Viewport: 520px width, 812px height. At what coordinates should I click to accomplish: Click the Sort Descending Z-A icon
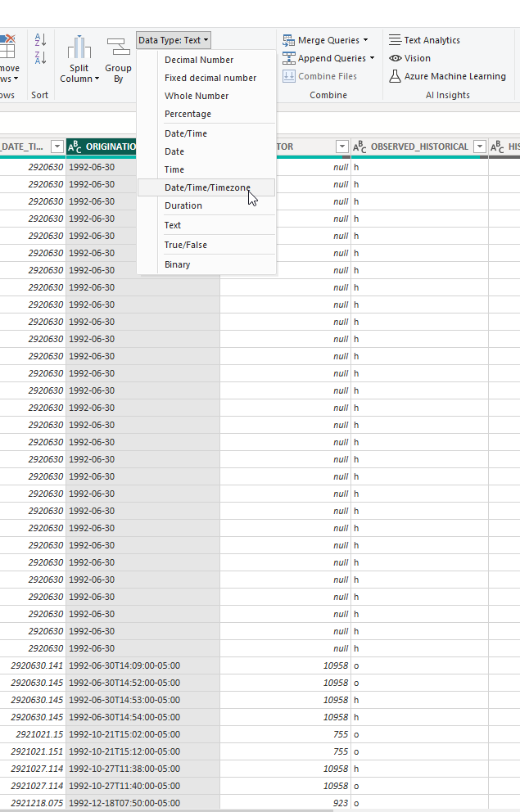(40, 57)
